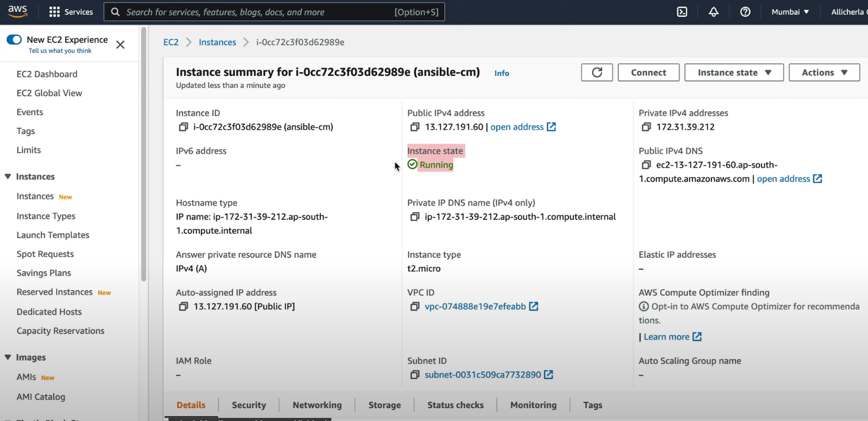Collapse the Instances sidebar section
Screen dimensions: 868x421
click(x=8, y=177)
